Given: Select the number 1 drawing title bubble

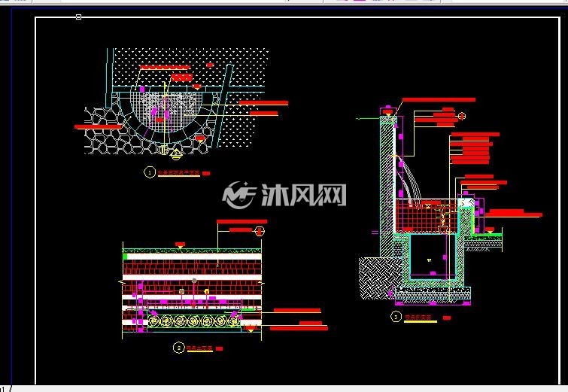Looking at the screenshot, I should pos(150,172).
